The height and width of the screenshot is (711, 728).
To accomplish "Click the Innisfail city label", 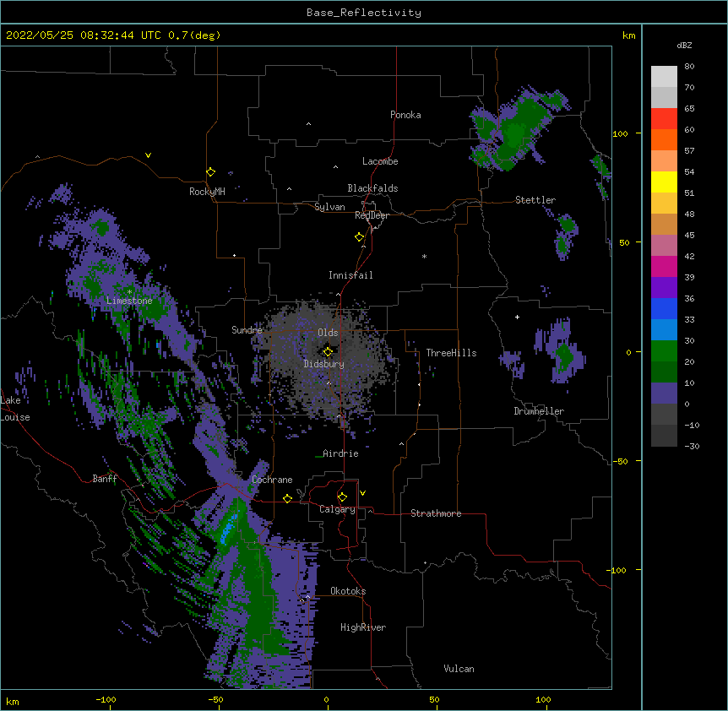I will pos(350,275).
